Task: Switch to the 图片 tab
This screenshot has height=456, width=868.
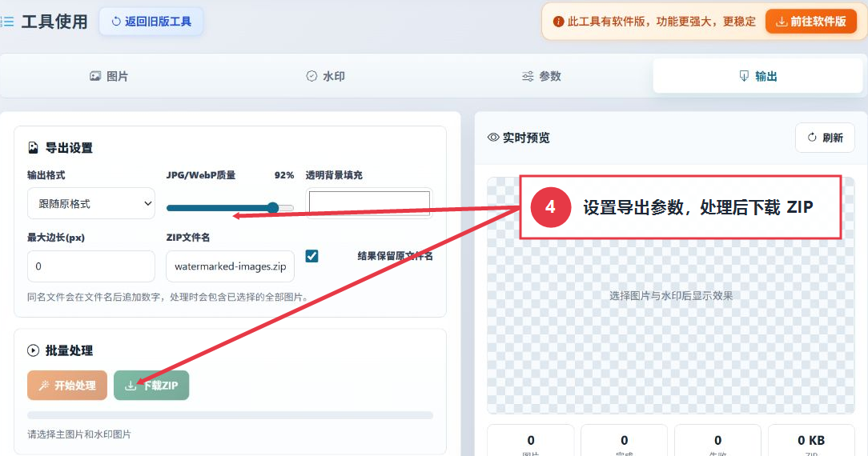Action: point(109,76)
